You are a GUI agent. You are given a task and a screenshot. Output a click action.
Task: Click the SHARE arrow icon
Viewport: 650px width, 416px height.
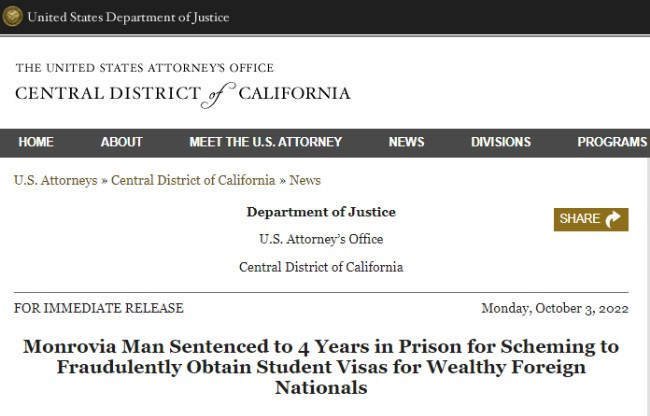click(x=613, y=219)
